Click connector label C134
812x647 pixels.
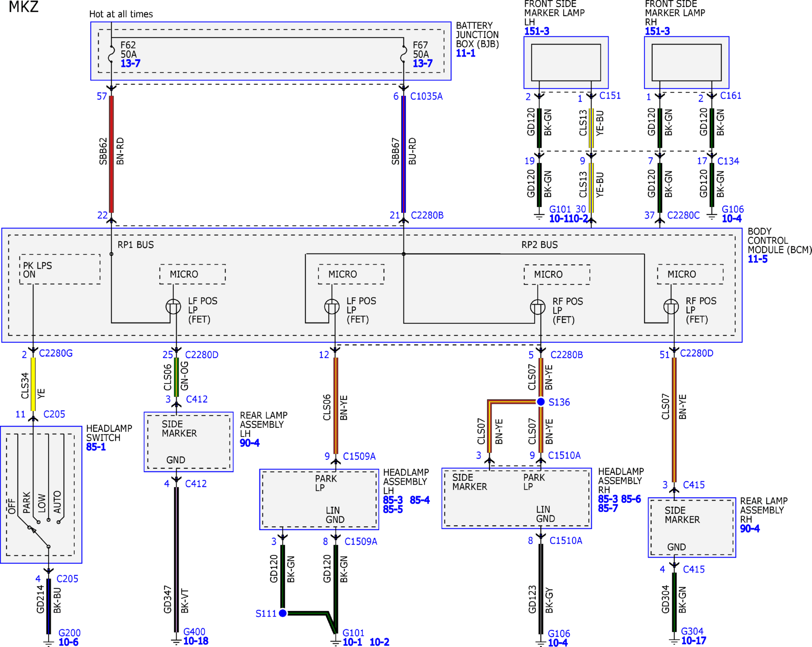(x=728, y=161)
